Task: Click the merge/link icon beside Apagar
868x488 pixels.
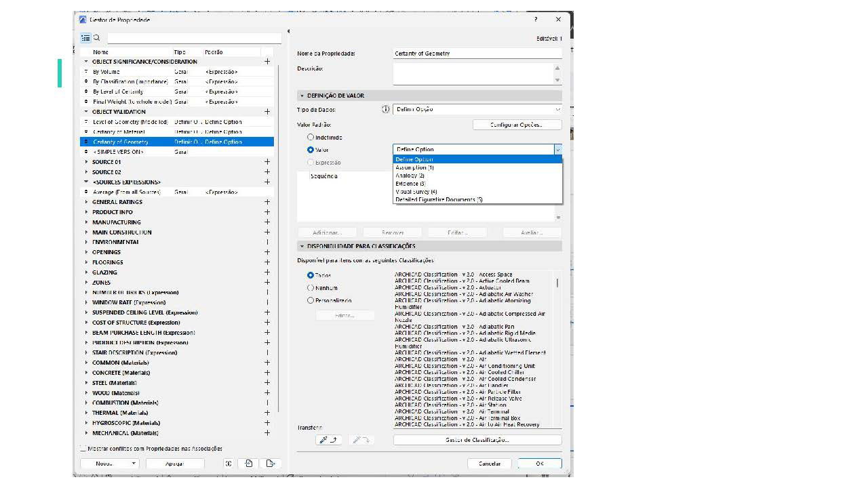Action: tap(229, 464)
